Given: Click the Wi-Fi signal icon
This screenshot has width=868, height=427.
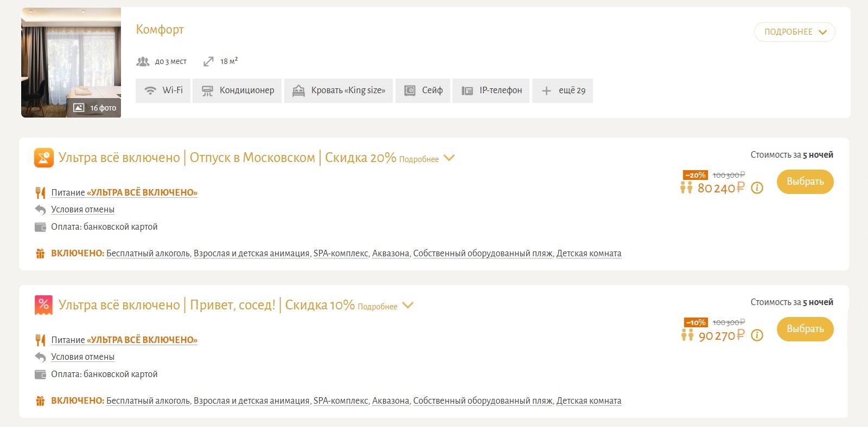Looking at the screenshot, I should 150,90.
